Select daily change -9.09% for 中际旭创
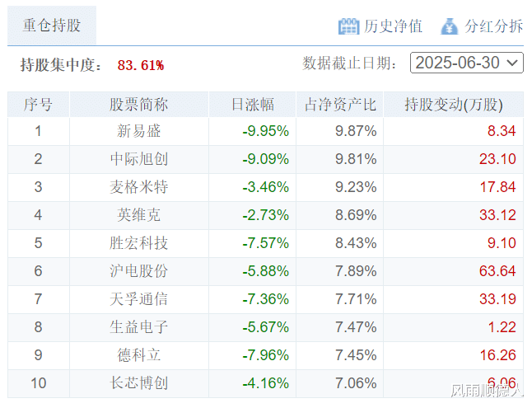Image resolution: width=532 pixels, height=408 pixels. click(266, 159)
